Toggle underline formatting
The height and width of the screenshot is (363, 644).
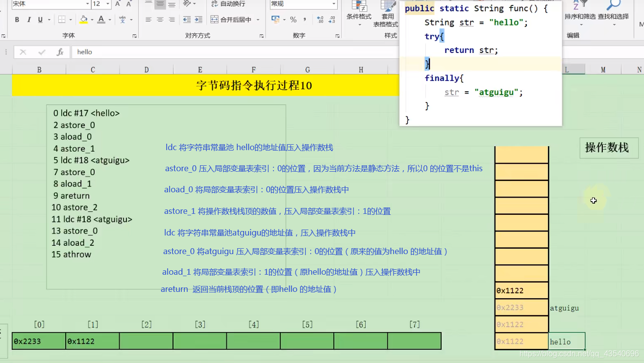40,20
